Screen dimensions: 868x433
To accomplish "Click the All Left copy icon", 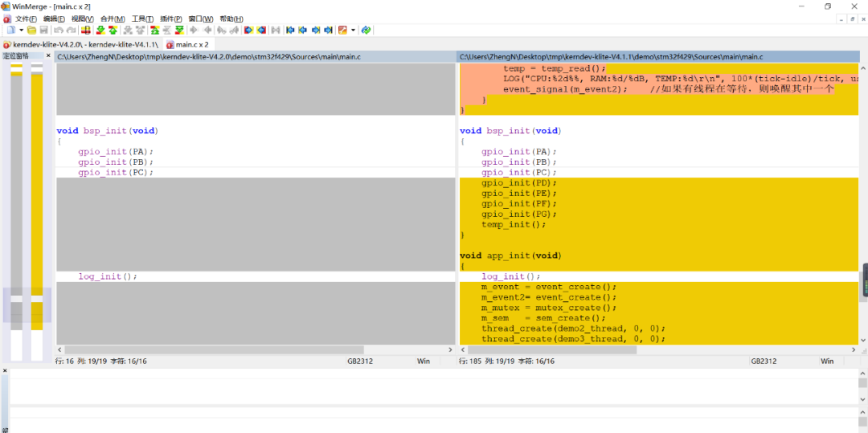I will click(261, 30).
